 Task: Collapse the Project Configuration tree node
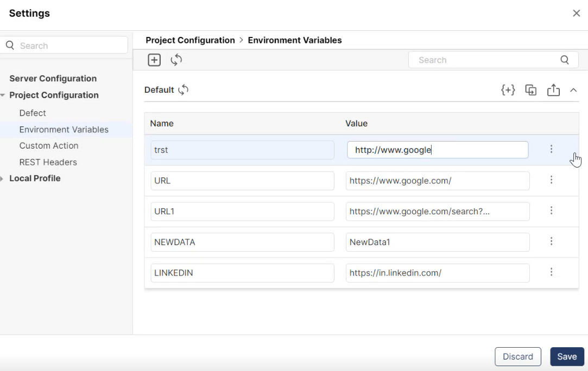point(3,95)
